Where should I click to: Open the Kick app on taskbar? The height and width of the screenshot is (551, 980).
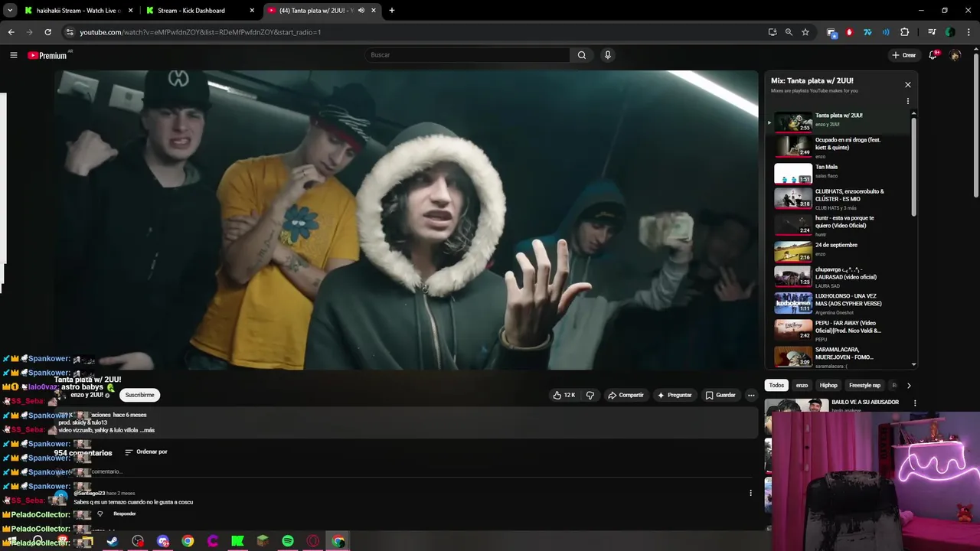click(x=237, y=541)
